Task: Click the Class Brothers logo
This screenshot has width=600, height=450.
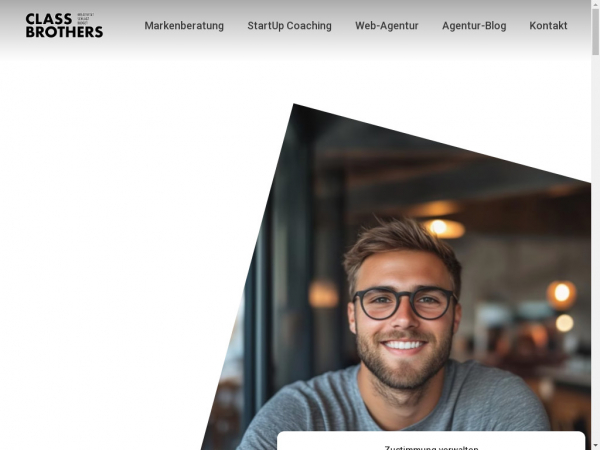Action: pyautogui.click(x=64, y=25)
